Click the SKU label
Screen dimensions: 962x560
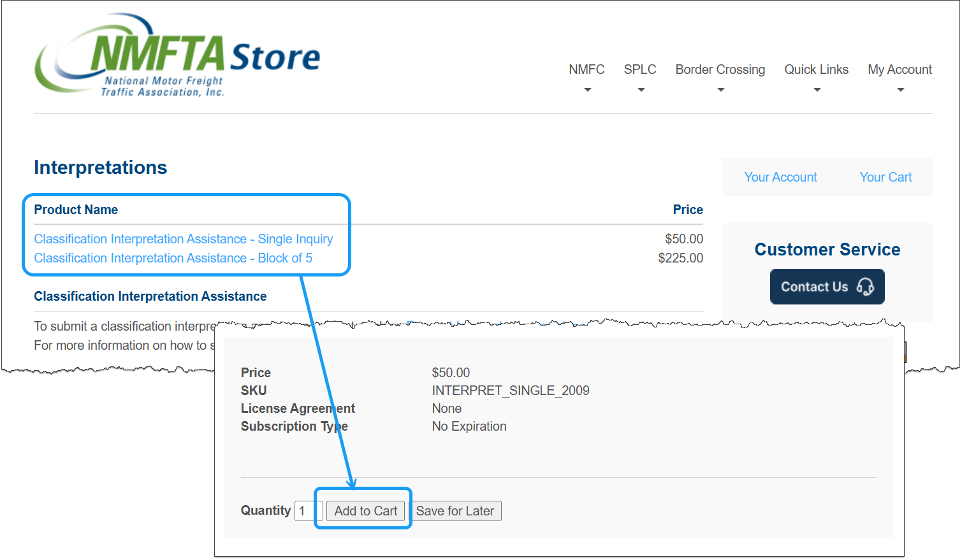click(x=254, y=391)
